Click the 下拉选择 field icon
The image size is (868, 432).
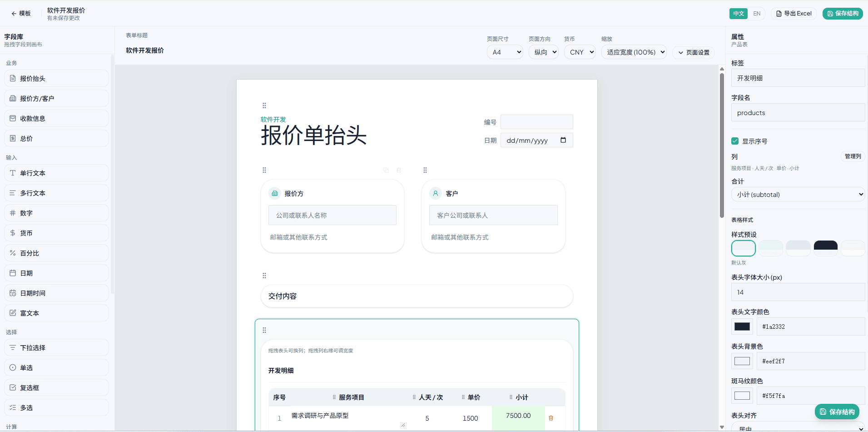(x=13, y=347)
